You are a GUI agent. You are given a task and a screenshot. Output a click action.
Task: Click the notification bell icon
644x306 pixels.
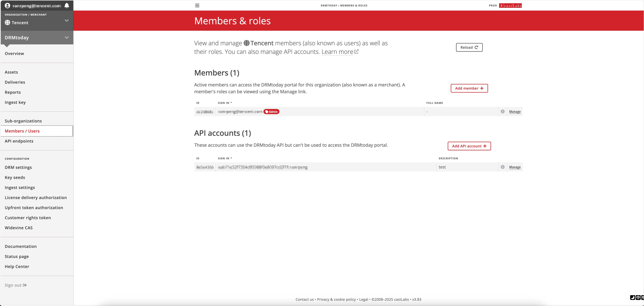(x=67, y=6)
